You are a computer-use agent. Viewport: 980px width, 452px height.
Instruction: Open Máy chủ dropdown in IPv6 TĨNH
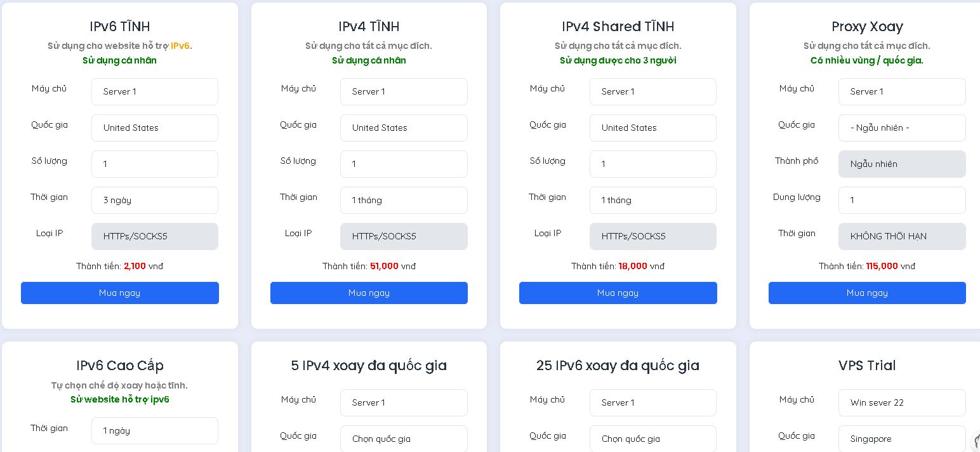(x=154, y=91)
